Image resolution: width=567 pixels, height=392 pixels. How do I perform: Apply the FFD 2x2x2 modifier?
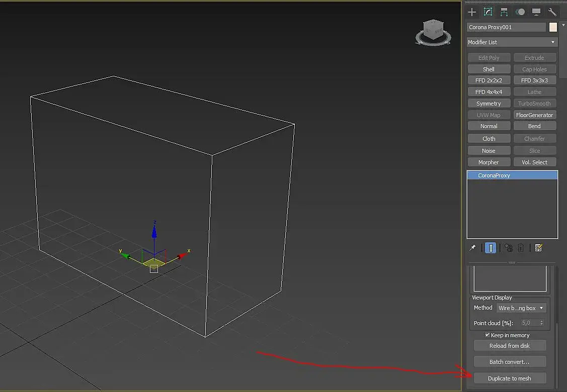coord(489,80)
